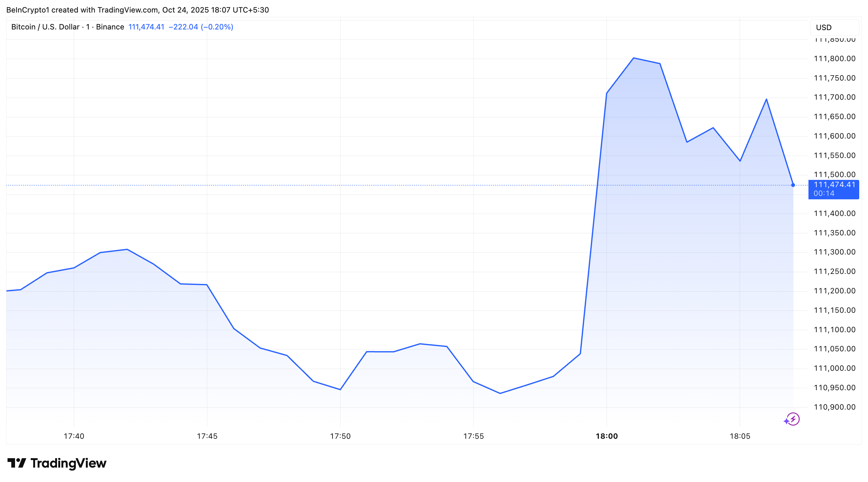Click the 00:14 candle countdown timer
Screen dimensions: 868x482
(824, 193)
